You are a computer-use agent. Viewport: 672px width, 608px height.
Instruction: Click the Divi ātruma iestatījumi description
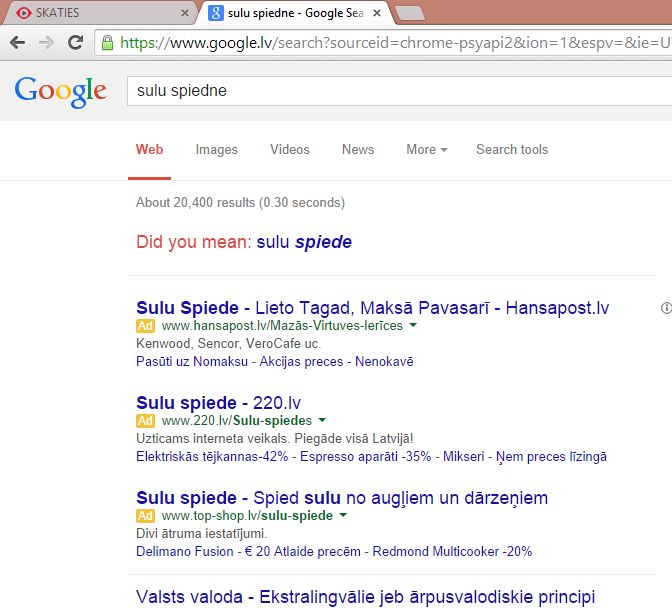click(x=201, y=533)
